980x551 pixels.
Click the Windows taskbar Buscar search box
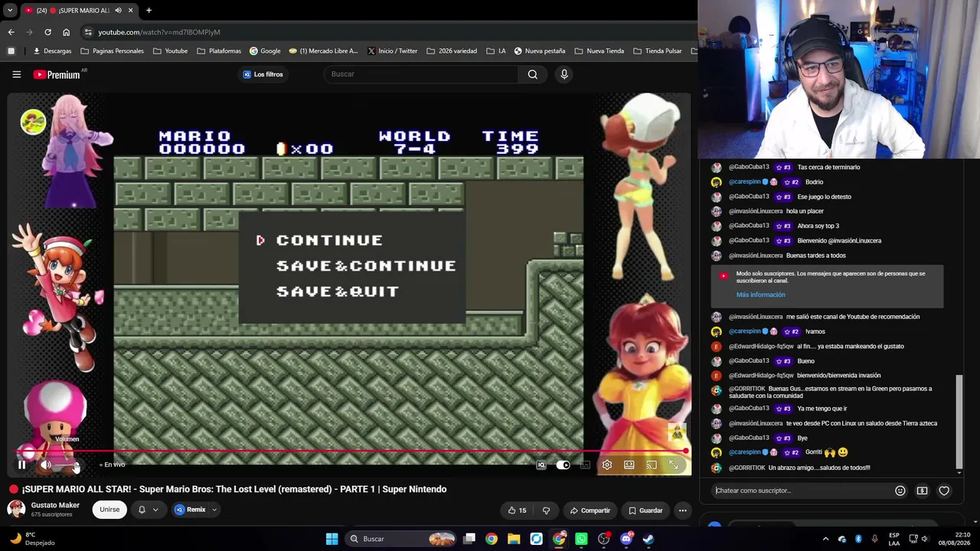click(402, 539)
